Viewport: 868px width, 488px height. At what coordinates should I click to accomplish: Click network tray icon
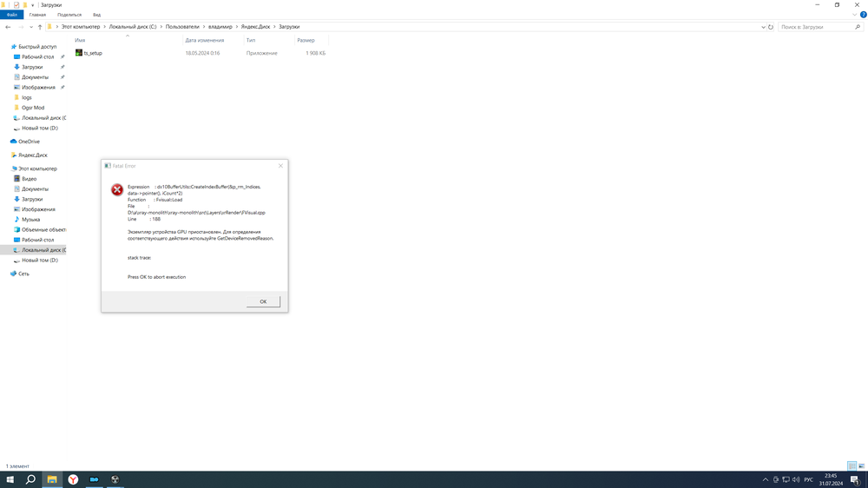click(x=786, y=479)
